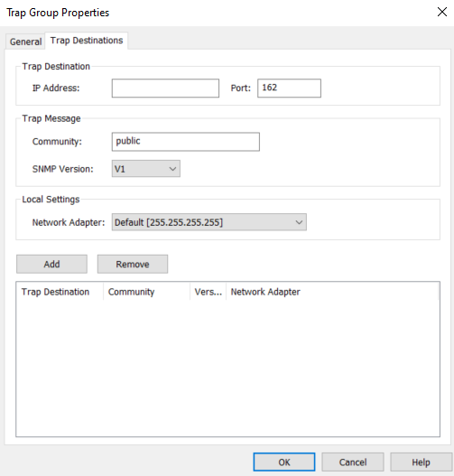This screenshot has width=454, height=476.
Task: Close the Trap Group Properties dialog
Action: pos(442,12)
